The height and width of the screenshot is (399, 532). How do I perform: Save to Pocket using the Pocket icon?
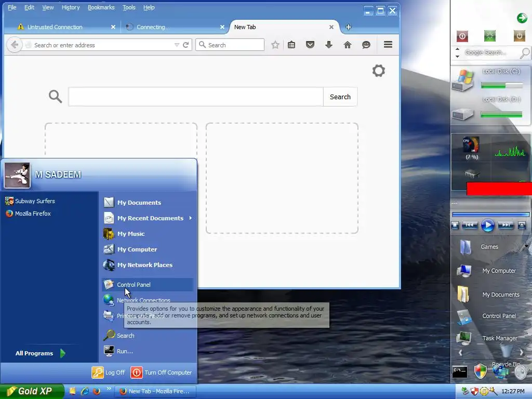[x=310, y=45]
